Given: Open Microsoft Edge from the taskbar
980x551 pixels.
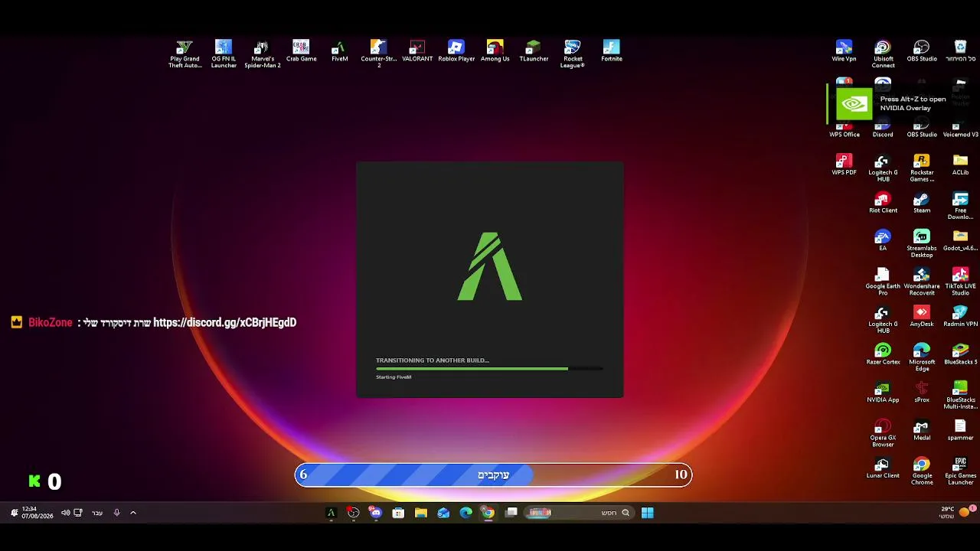Looking at the screenshot, I should (465, 513).
